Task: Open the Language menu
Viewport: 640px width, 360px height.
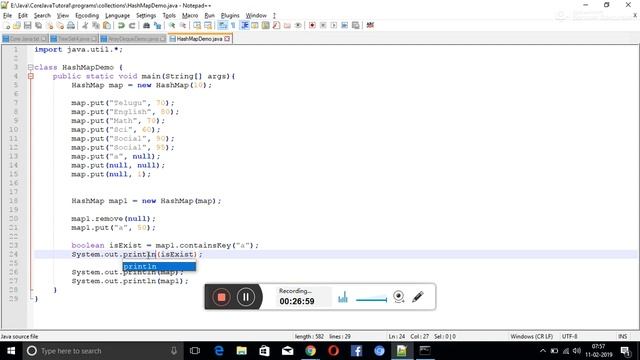Action: [117, 16]
